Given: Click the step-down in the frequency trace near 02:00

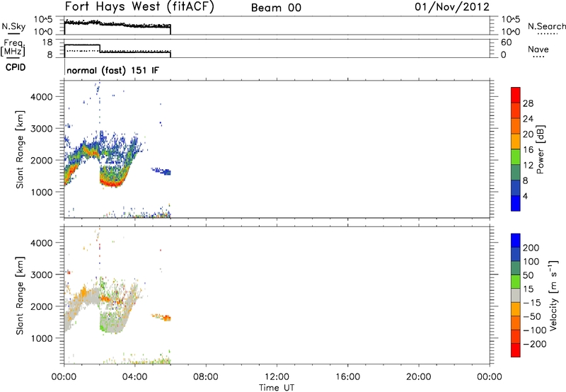Looking at the screenshot, I should 100,48.
